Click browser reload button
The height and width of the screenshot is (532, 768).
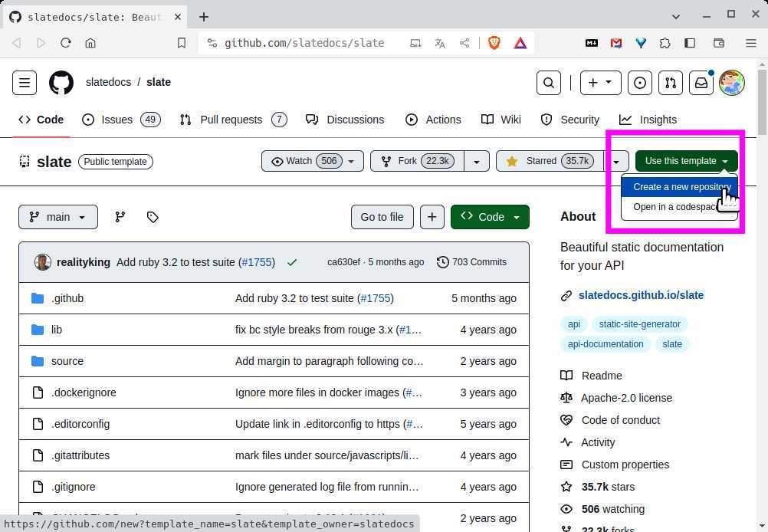tap(66, 43)
